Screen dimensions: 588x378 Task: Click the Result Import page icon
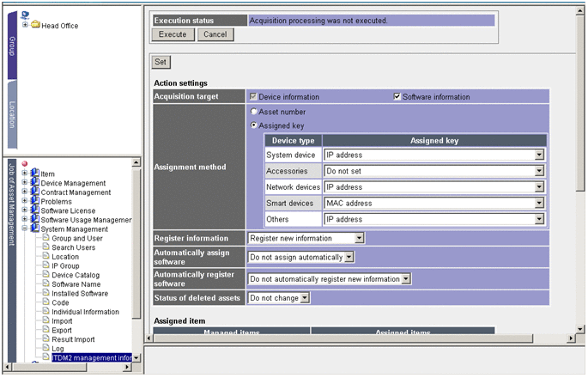[45, 340]
